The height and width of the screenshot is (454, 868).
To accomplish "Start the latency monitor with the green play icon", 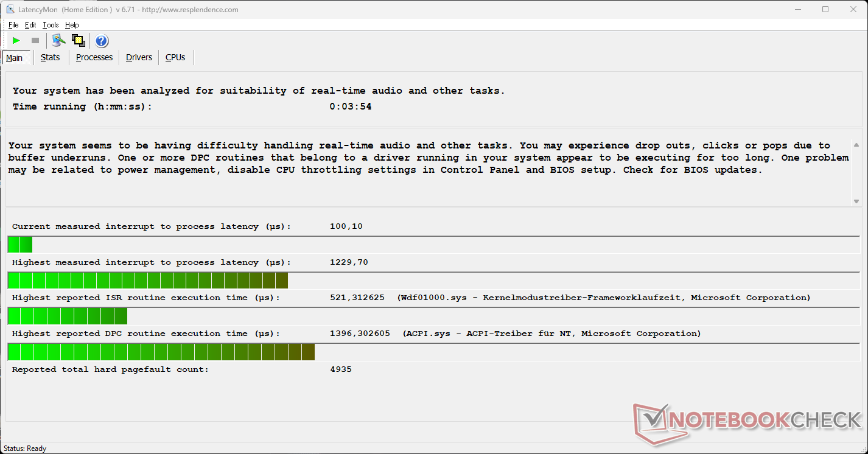I will 16,41.
